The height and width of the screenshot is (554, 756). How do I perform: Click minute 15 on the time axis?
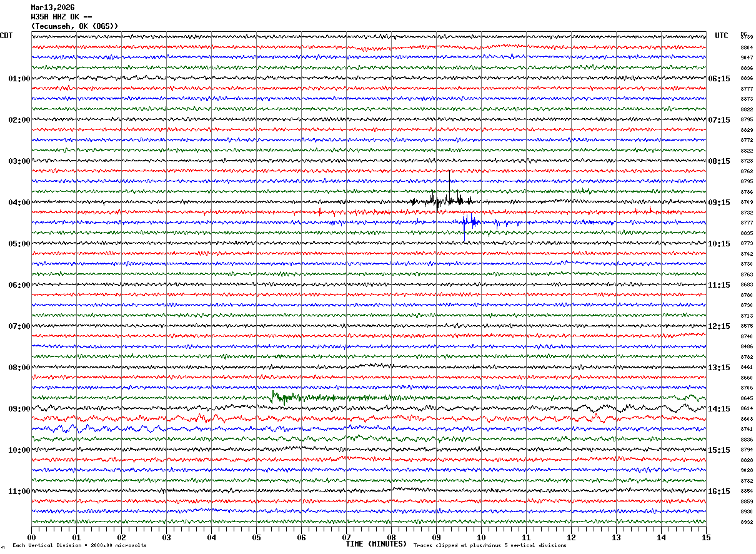tap(706, 537)
